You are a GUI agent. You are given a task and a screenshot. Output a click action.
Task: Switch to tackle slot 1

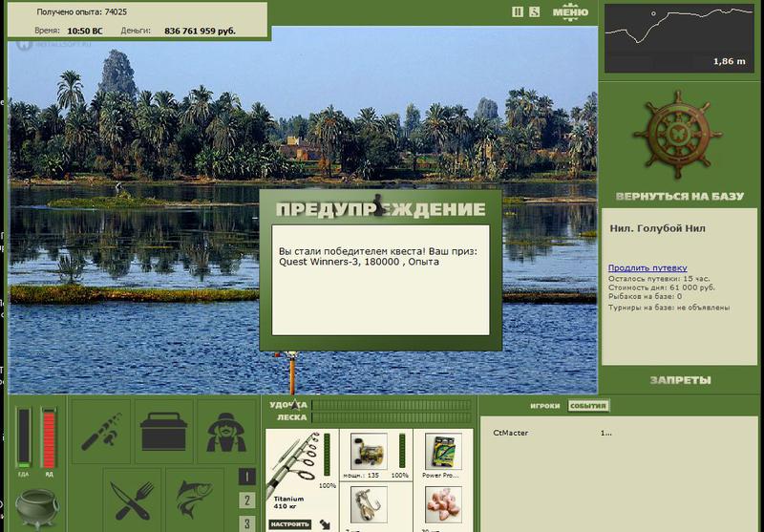click(x=247, y=477)
